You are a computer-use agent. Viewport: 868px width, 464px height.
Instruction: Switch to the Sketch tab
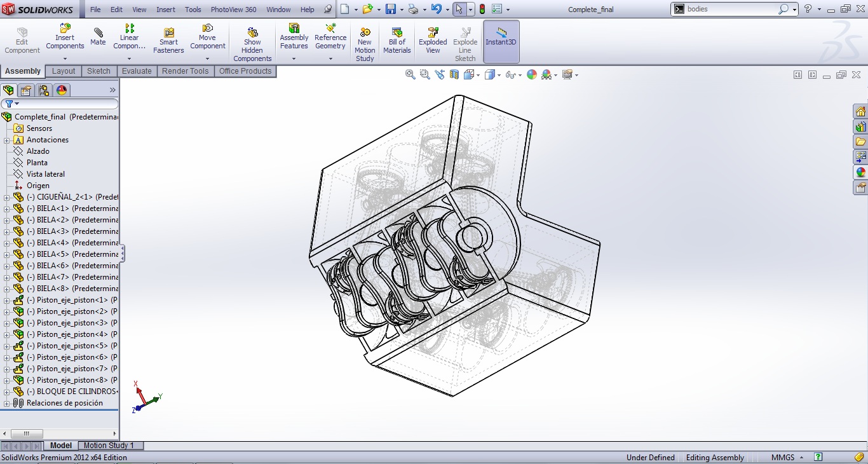(x=98, y=71)
